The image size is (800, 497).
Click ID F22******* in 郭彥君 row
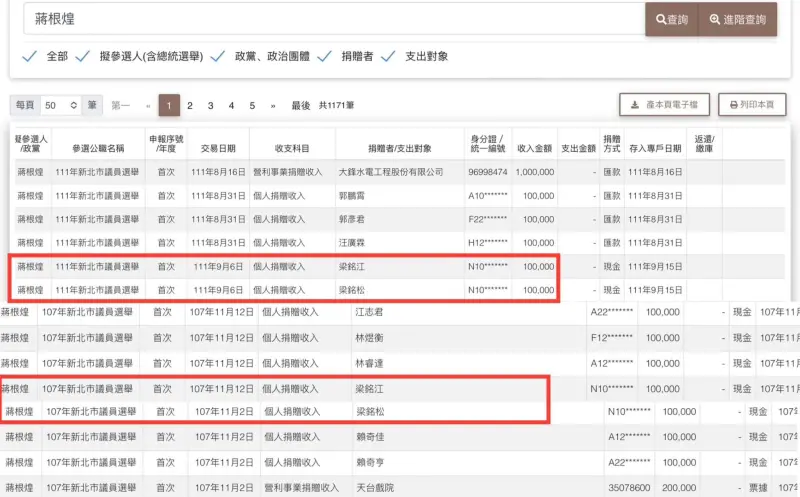488,219
